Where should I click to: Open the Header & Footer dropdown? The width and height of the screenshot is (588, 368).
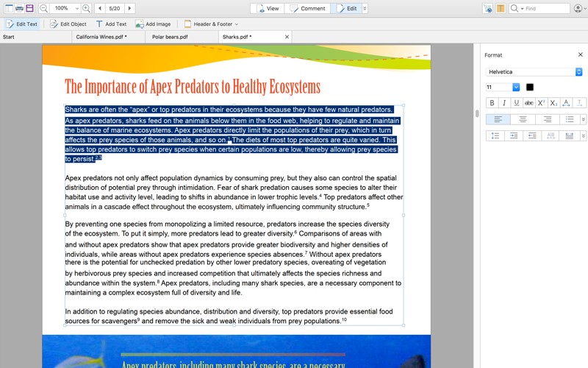(x=211, y=24)
